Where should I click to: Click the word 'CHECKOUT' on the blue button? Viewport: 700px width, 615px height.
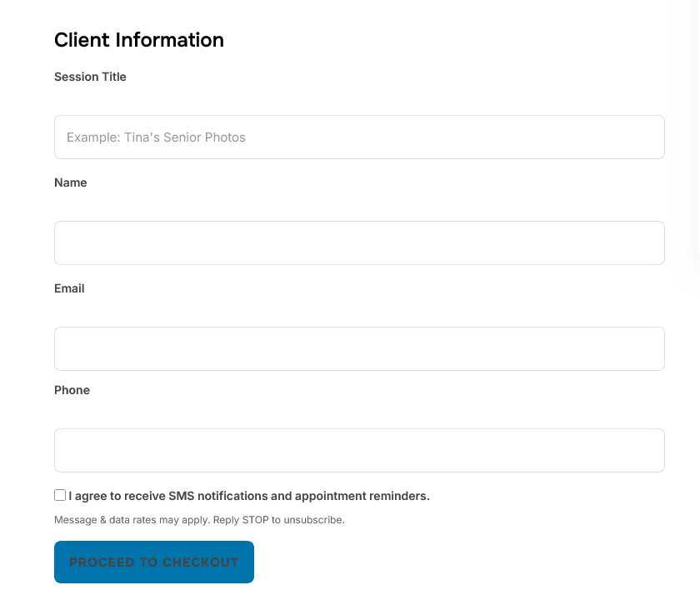pos(201,562)
